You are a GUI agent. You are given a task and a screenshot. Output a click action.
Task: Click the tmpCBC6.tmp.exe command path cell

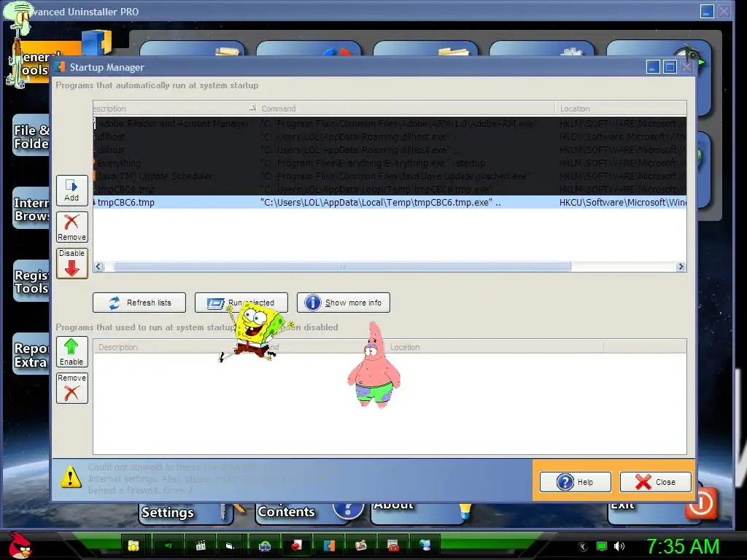pos(380,203)
